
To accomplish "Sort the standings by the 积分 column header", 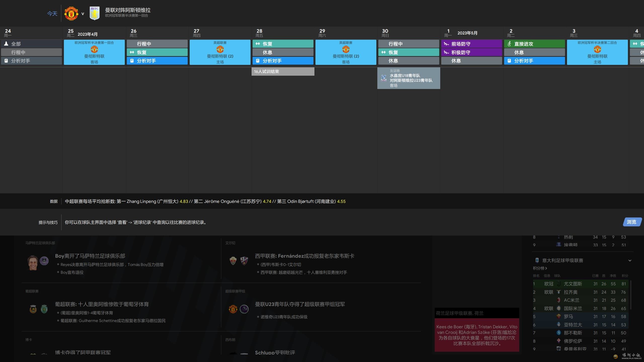I will (625, 276).
